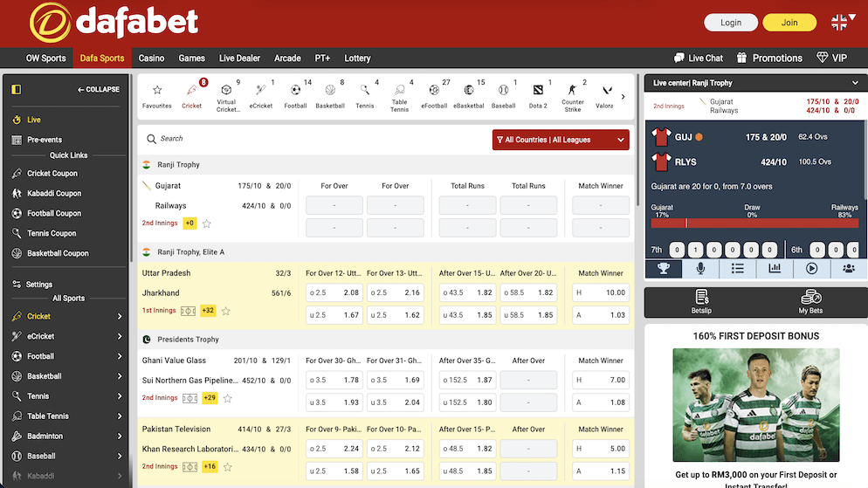
Task: Open the Live Dealer tab
Action: pyautogui.click(x=239, y=58)
